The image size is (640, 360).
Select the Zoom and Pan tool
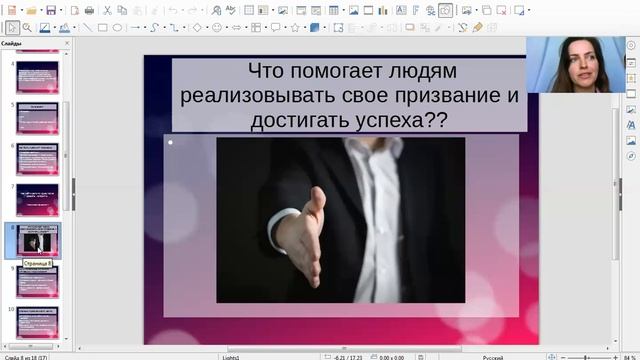[27, 28]
